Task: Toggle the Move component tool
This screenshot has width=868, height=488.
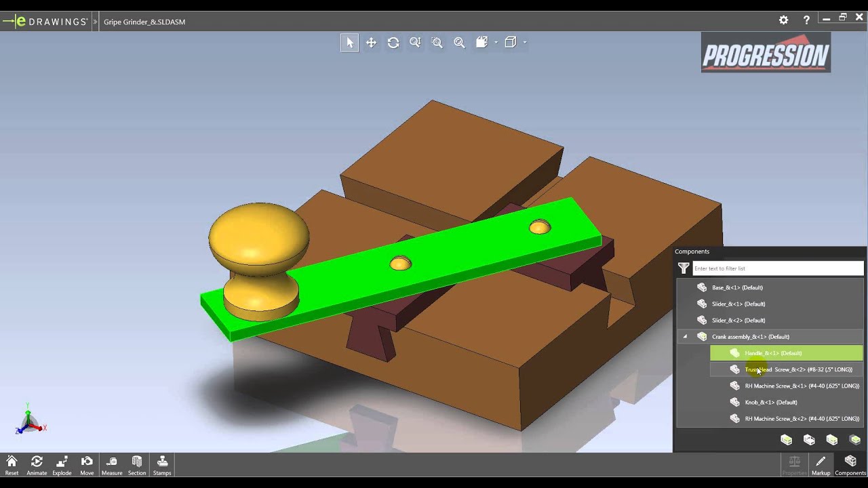Action: click(x=87, y=465)
